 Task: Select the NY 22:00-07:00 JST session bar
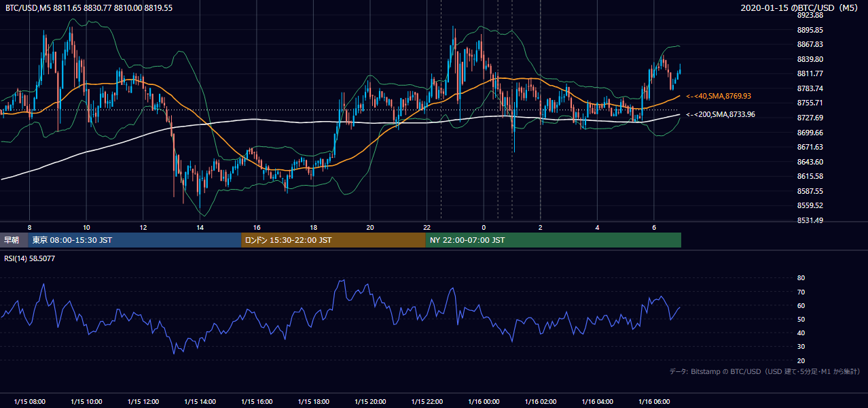(554, 240)
